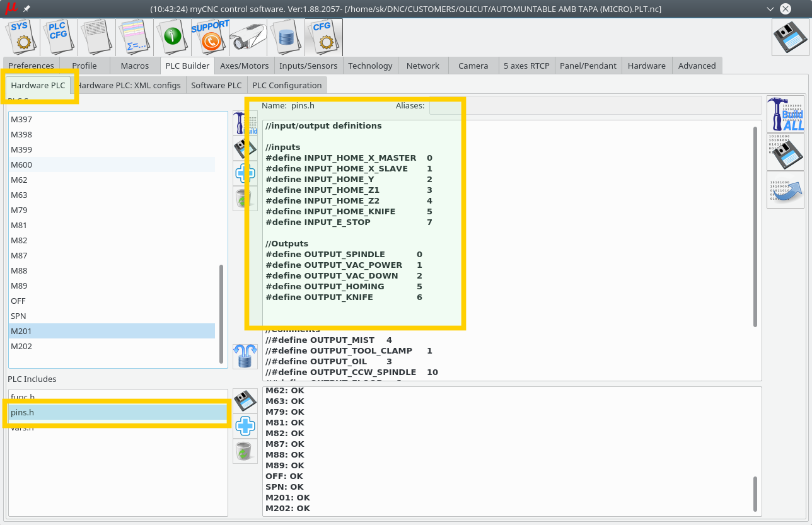The image size is (812, 525).
Task: Click the database icon in top toolbar
Action: pos(286,37)
